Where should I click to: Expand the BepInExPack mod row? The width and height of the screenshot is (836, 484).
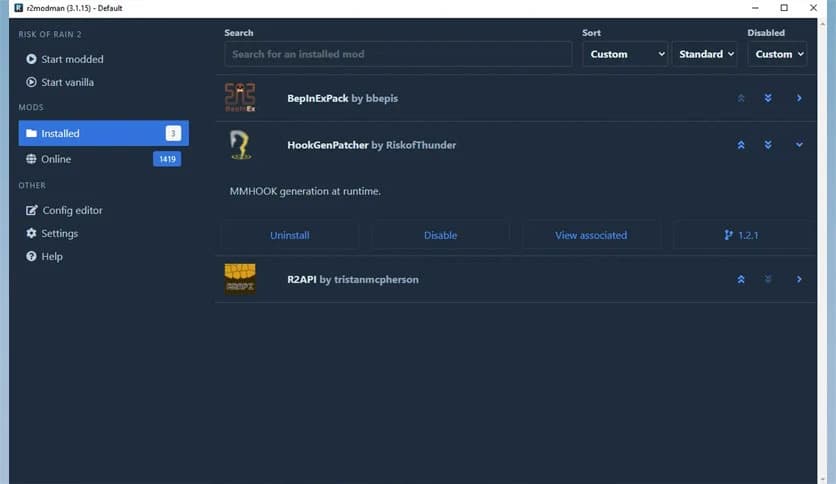click(x=799, y=98)
